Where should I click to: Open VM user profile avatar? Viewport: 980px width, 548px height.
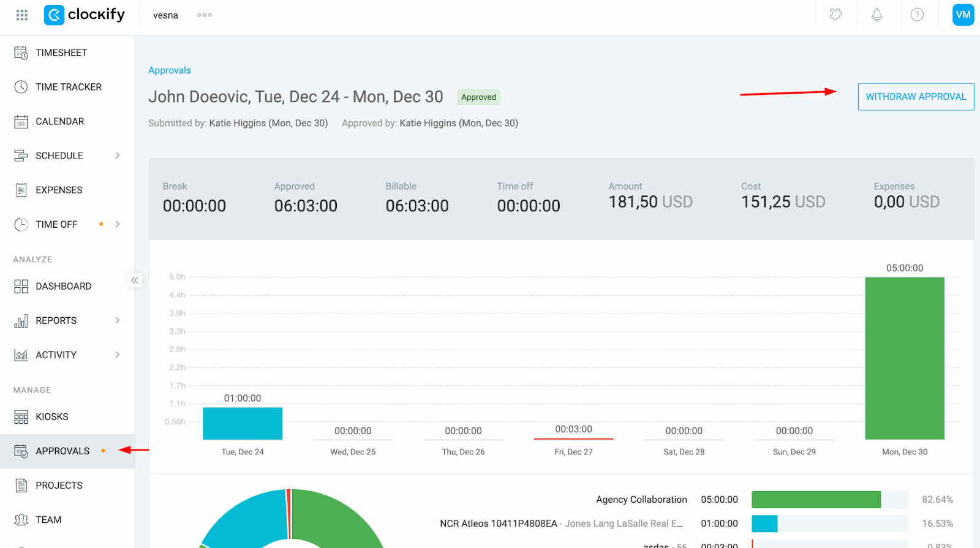pyautogui.click(x=963, y=15)
